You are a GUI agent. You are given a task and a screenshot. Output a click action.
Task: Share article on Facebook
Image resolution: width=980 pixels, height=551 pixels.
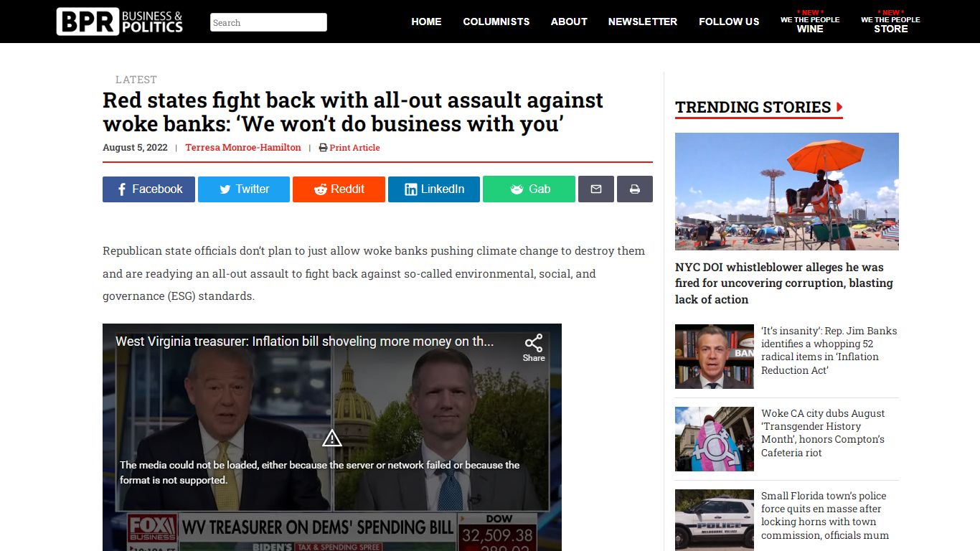(x=149, y=189)
